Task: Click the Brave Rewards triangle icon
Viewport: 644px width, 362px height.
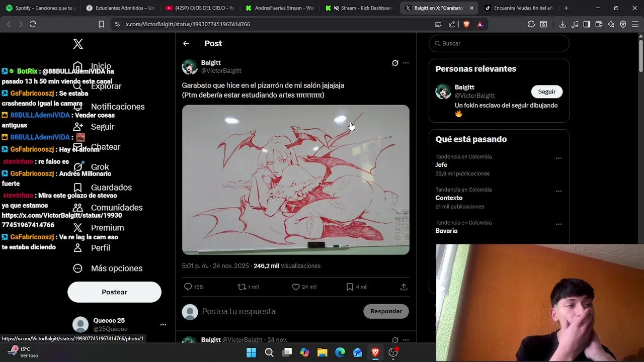Action: coord(480,24)
